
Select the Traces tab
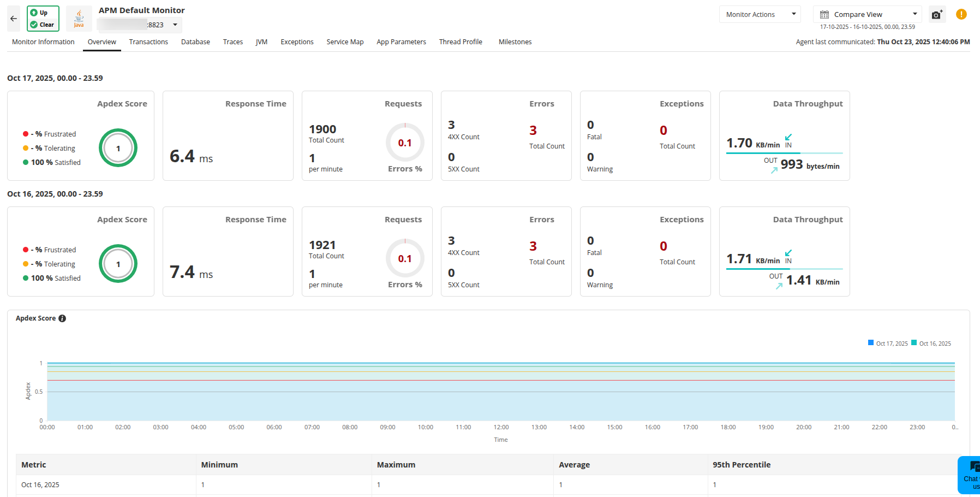233,42
